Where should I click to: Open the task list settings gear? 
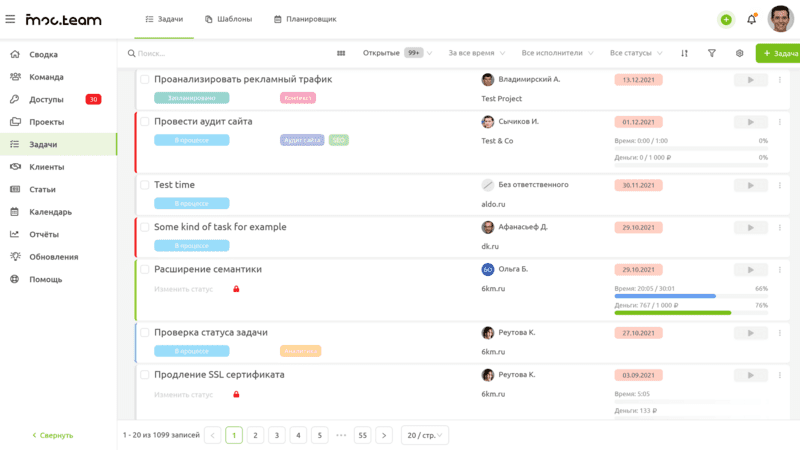coord(739,53)
